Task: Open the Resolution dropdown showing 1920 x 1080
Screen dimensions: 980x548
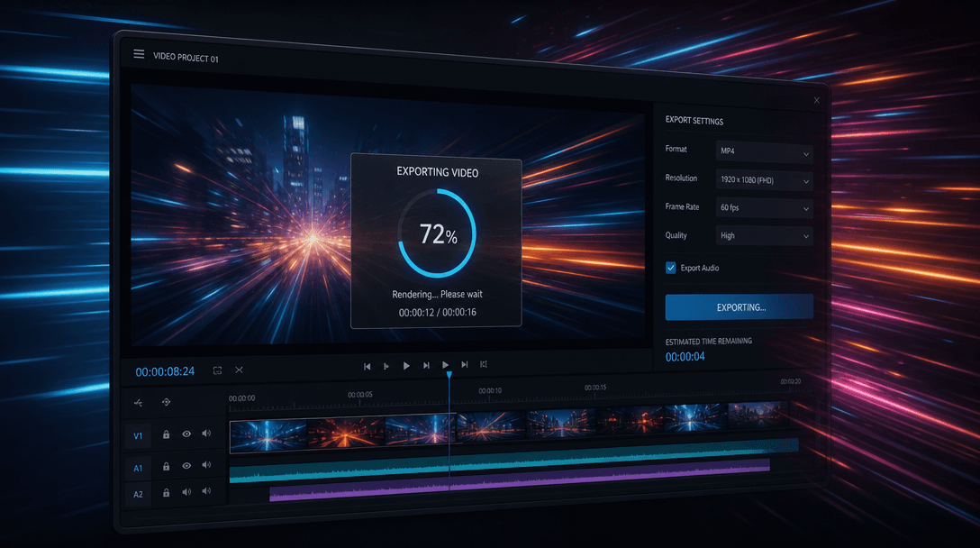Action: (x=764, y=180)
